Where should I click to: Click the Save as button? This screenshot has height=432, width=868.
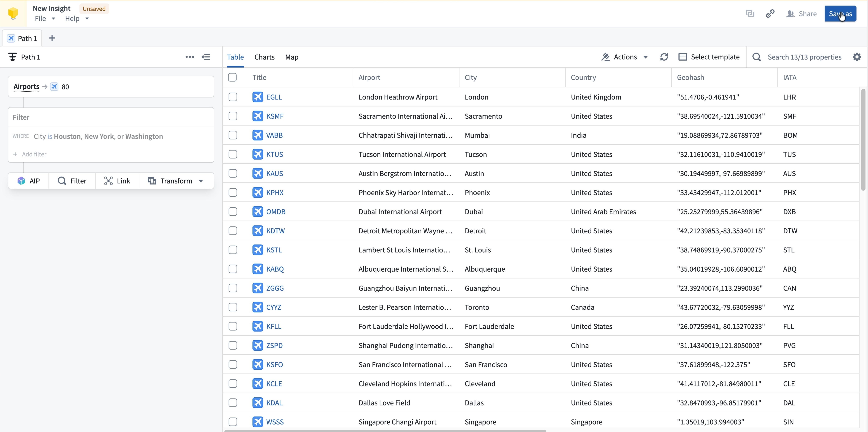pos(840,14)
